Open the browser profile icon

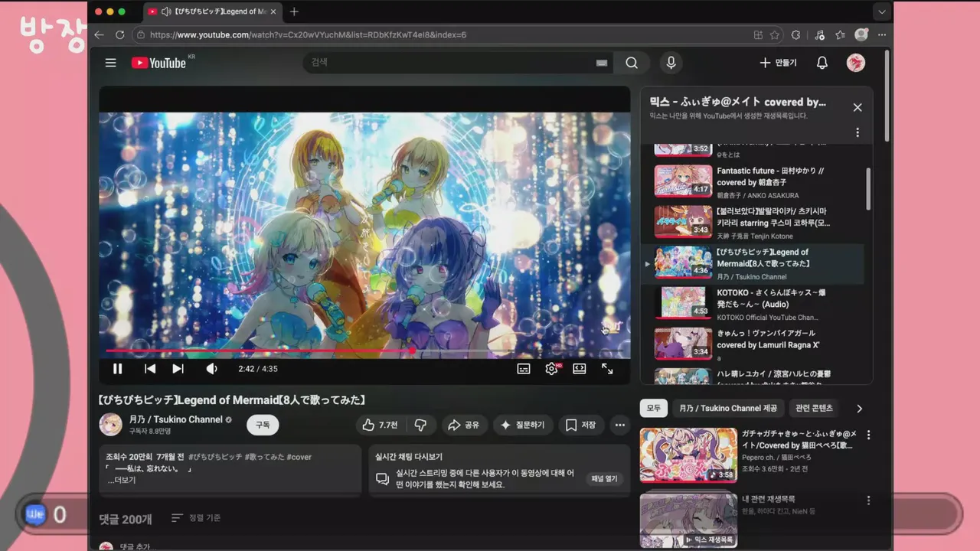click(861, 34)
